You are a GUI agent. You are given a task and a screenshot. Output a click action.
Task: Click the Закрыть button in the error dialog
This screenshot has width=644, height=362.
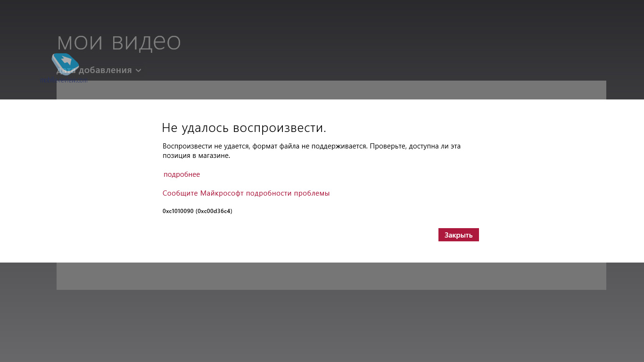pos(458,235)
